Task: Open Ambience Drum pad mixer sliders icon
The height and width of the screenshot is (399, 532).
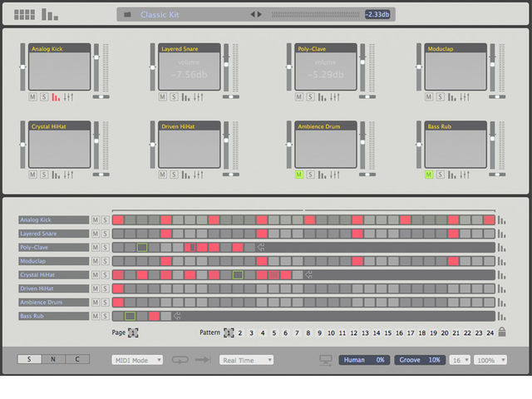Action: (x=335, y=175)
